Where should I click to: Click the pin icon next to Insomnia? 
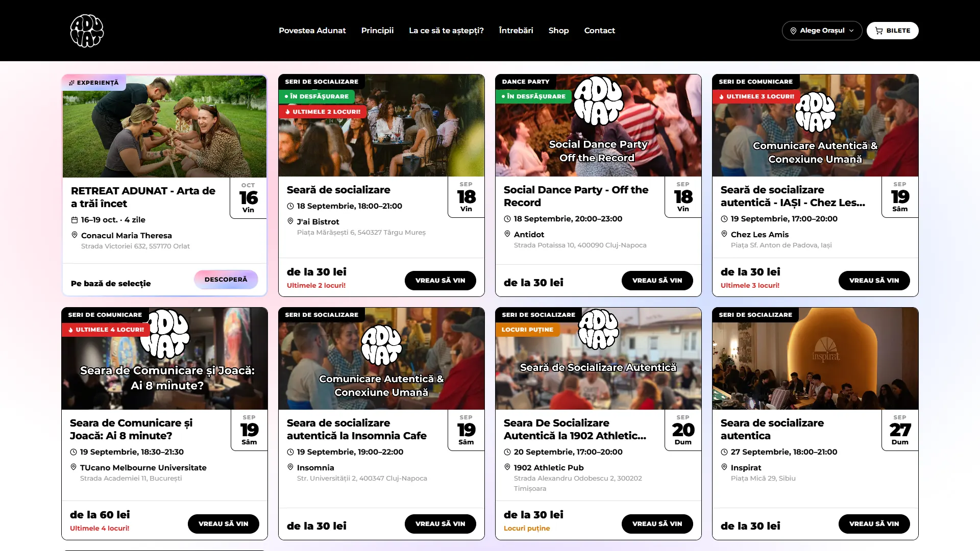[x=290, y=467]
